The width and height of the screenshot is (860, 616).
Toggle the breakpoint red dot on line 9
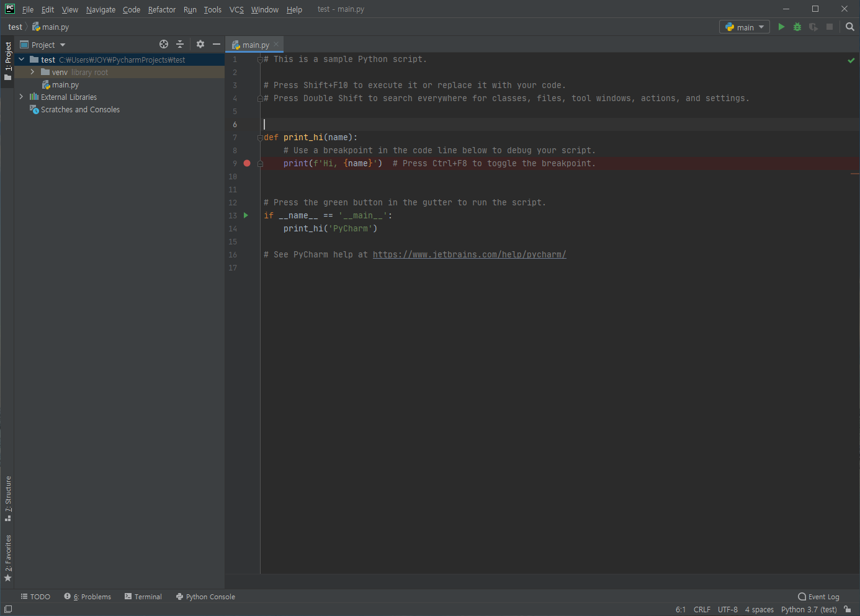tap(247, 163)
